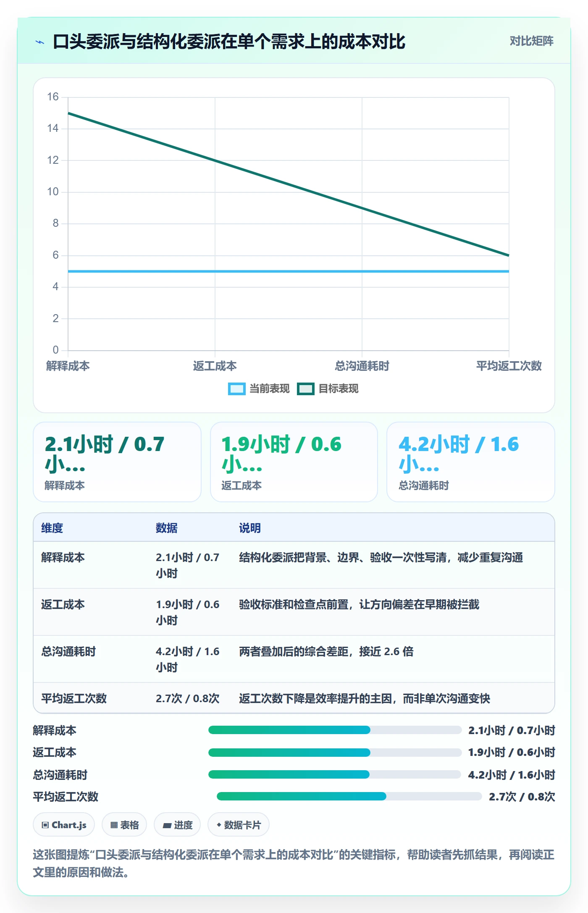The image size is (588, 913).
Task: Click the 2.7次 / 0.8次 table cell
Action: click(x=188, y=698)
